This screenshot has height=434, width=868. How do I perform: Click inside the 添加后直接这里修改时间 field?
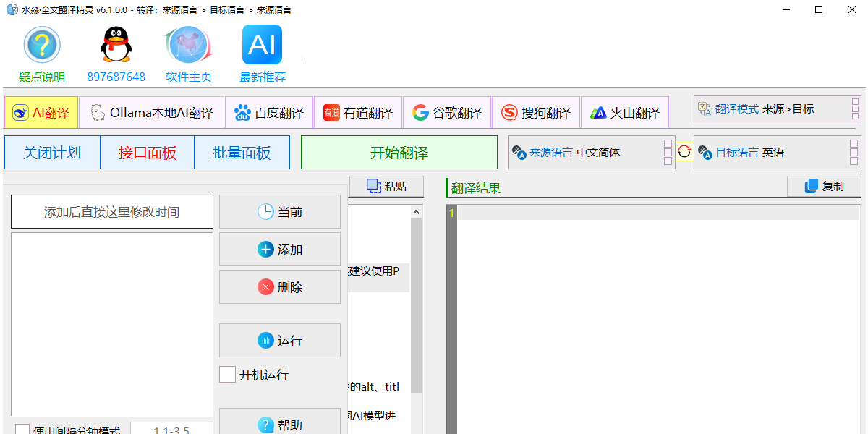click(x=111, y=211)
